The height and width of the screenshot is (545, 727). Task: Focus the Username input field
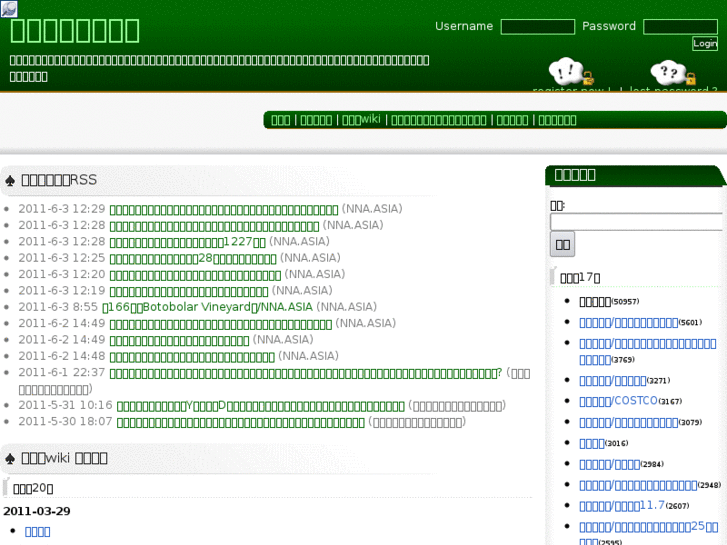pyautogui.click(x=537, y=27)
